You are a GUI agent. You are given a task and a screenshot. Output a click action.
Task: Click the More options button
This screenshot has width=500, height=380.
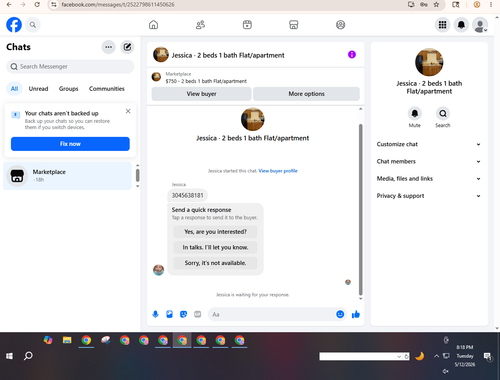pos(306,94)
